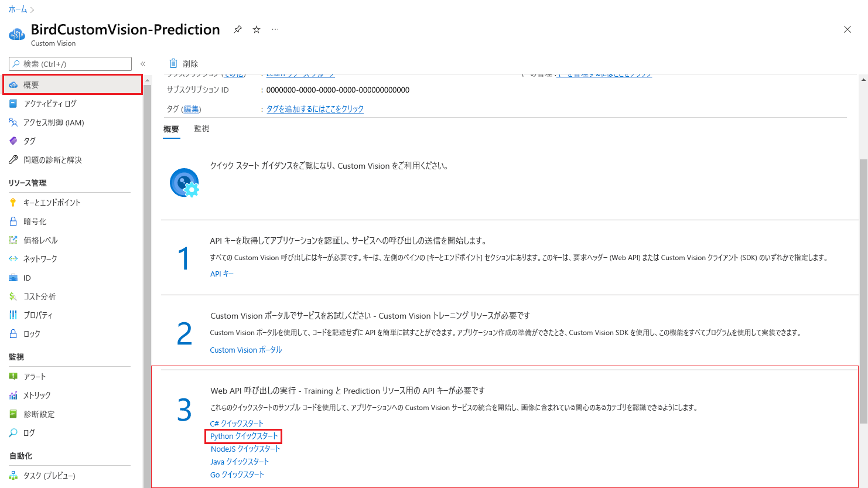Go to ホーム breadcrumb link
The height and width of the screenshot is (488, 868).
tap(18, 9)
